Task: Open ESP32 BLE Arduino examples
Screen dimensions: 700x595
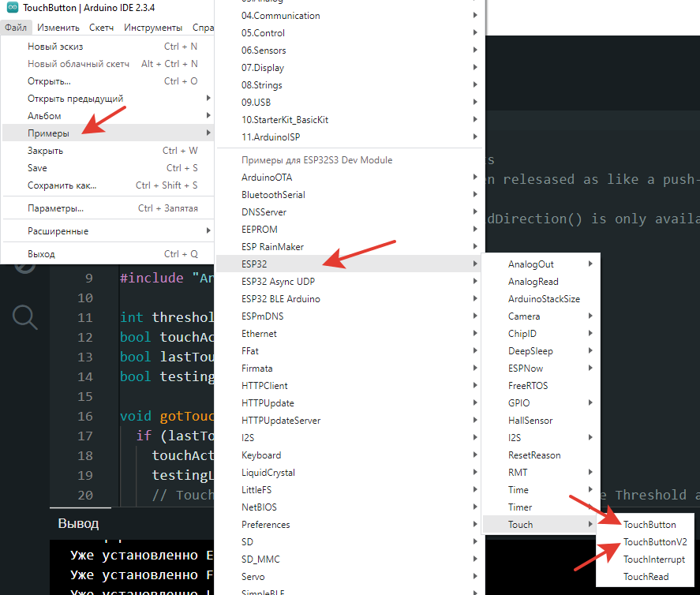Action: [349, 299]
